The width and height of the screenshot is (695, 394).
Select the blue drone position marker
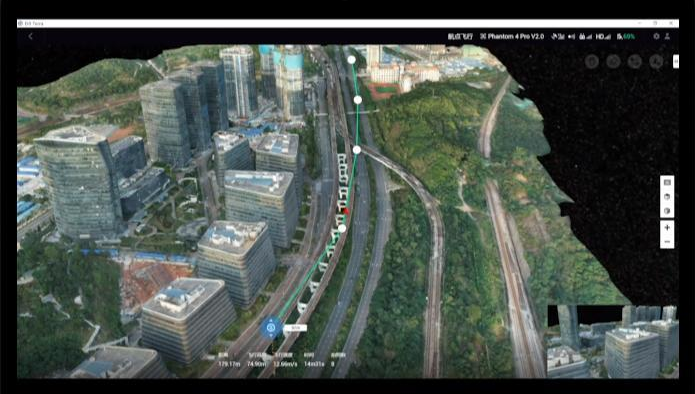pos(271,328)
